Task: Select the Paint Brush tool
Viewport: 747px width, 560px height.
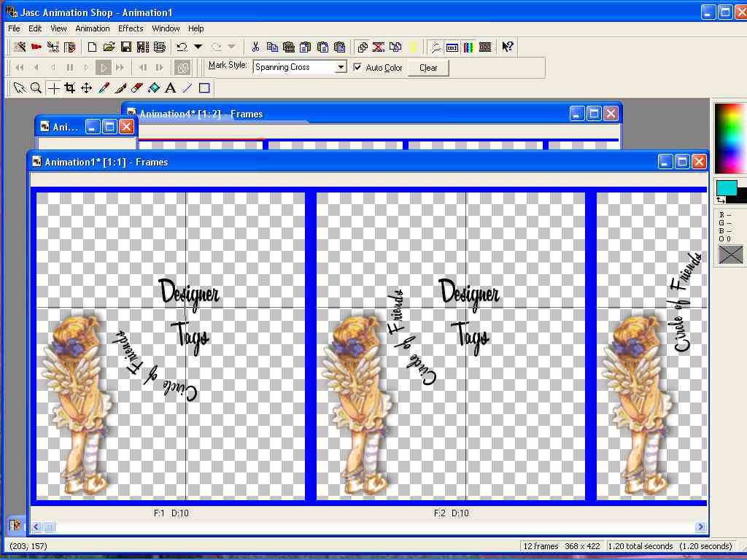Action: [120, 88]
